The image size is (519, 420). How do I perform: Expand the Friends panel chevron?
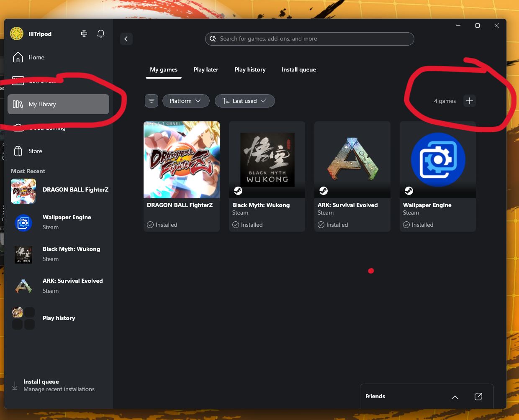coord(455,397)
